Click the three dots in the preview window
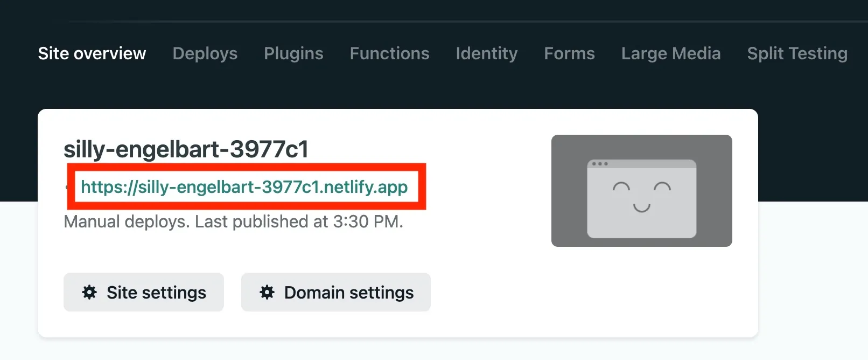The image size is (868, 360). point(600,164)
